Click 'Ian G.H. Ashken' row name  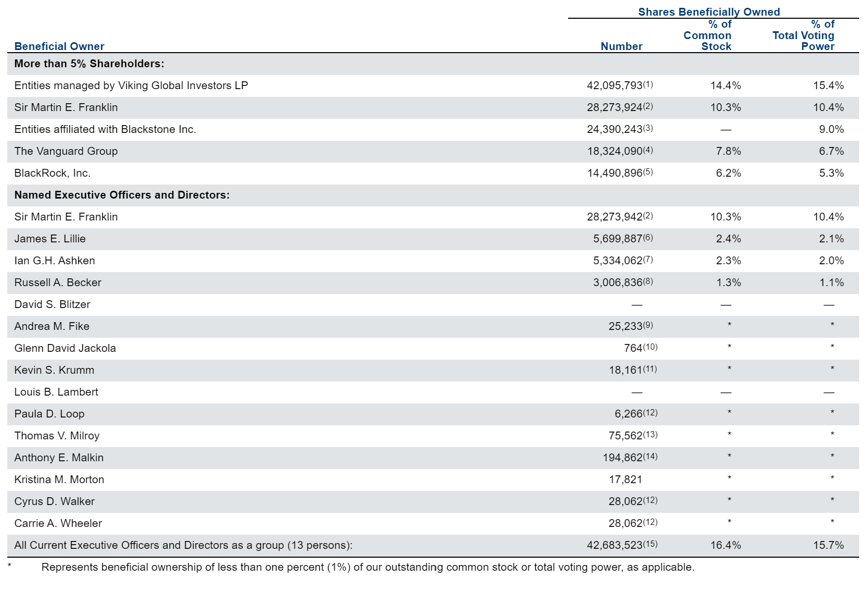point(55,261)
